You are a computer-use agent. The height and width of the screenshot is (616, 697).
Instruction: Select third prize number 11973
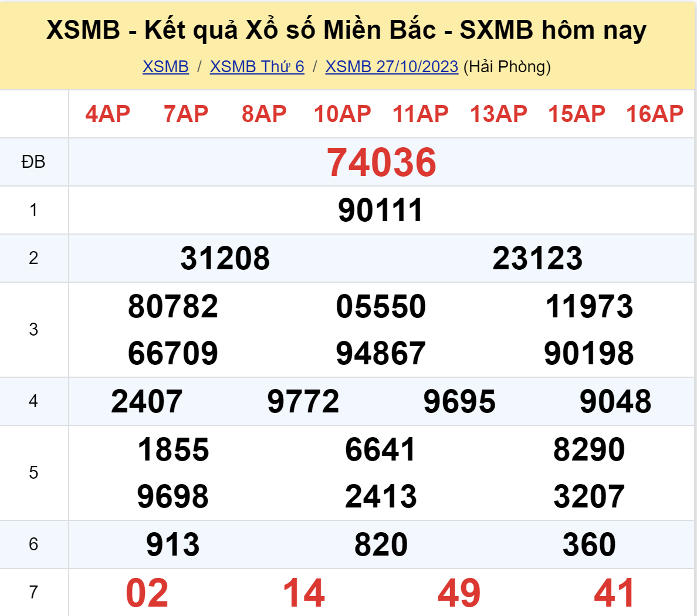pyautogui.click(x=589, y=306)
